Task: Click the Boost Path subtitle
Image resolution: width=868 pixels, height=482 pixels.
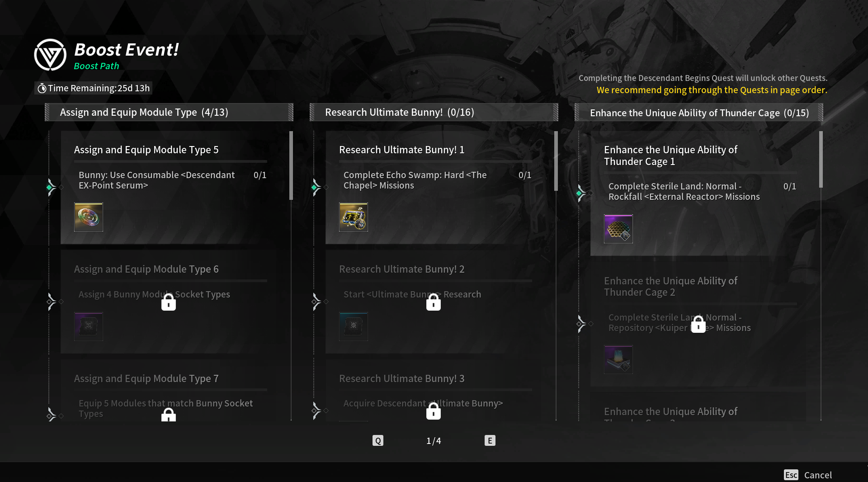Action: [x=96, y=66]
